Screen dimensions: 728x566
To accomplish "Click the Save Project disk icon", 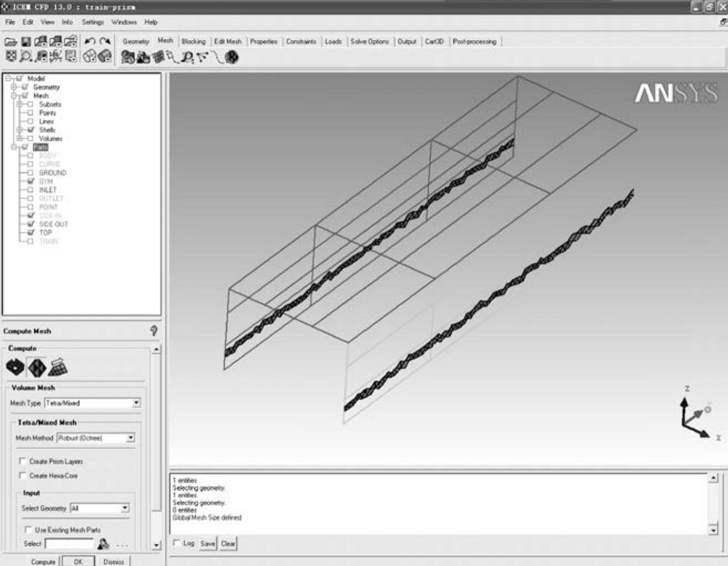I will point(26,42).
